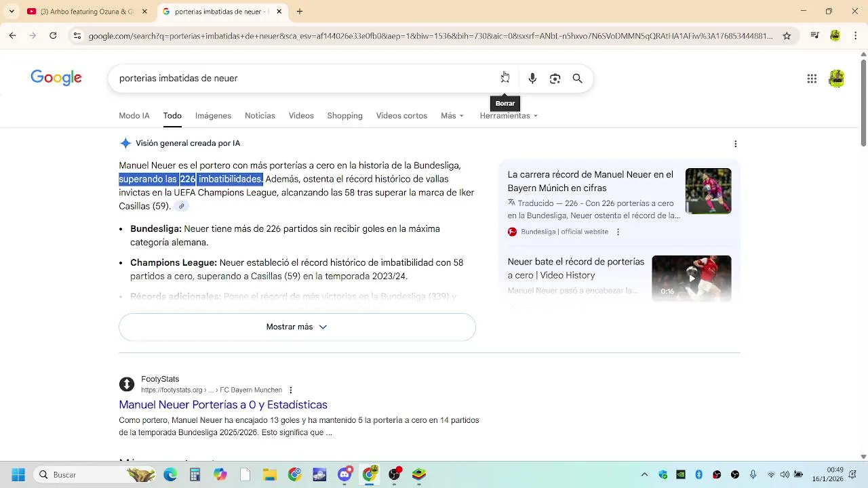This screenshot has height=488, width=868.
Task: Open File Explorer from the taskbar
Action: pyautogui.click(x=270, y=475)
